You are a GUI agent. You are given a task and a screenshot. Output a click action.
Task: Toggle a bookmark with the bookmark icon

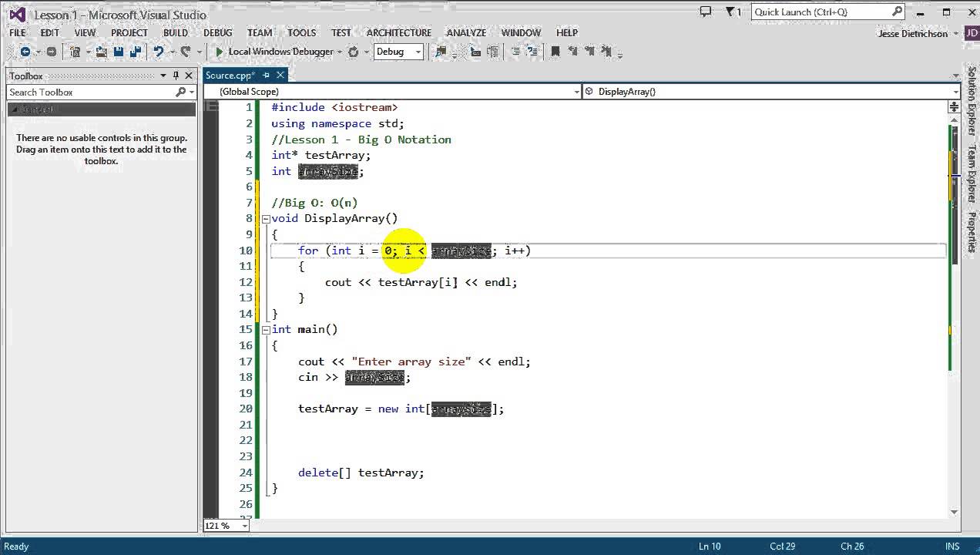(555, 52)
